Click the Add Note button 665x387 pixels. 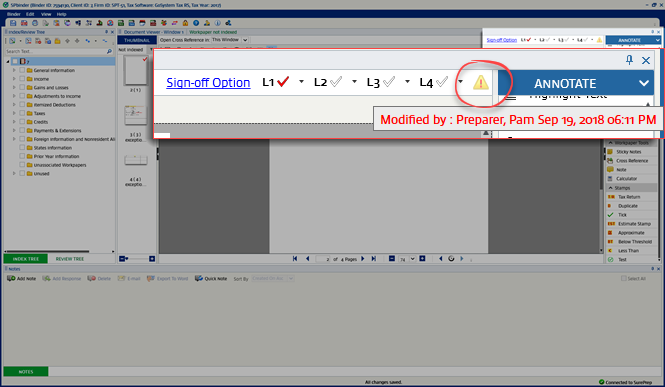point(22,278)
